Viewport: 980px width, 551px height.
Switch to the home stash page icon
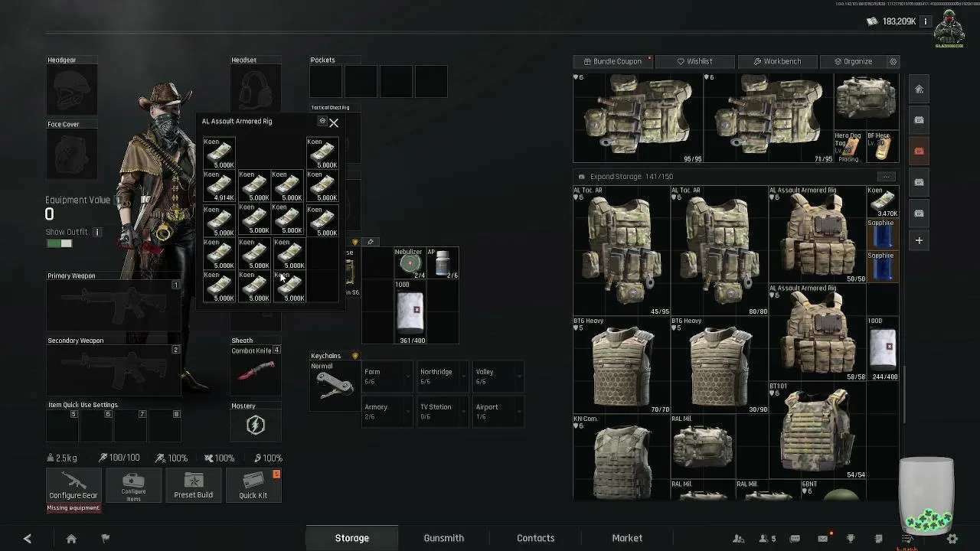[x=920, y=90]
